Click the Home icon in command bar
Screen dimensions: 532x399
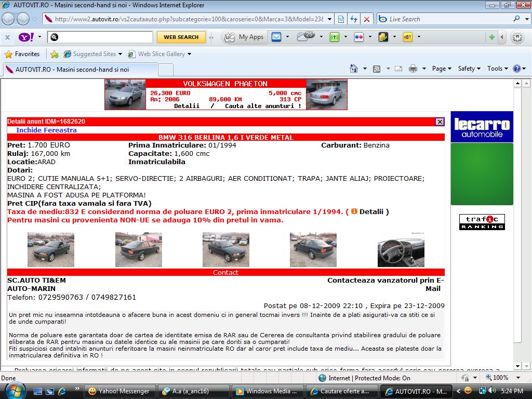point(354,69)
